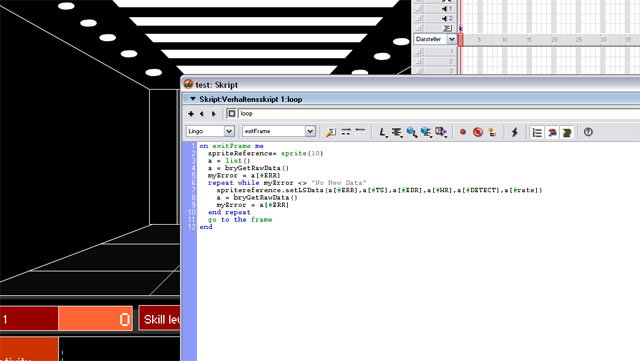640x361 pixels.
Task: Click the go to handler icon
Action: 330,132
